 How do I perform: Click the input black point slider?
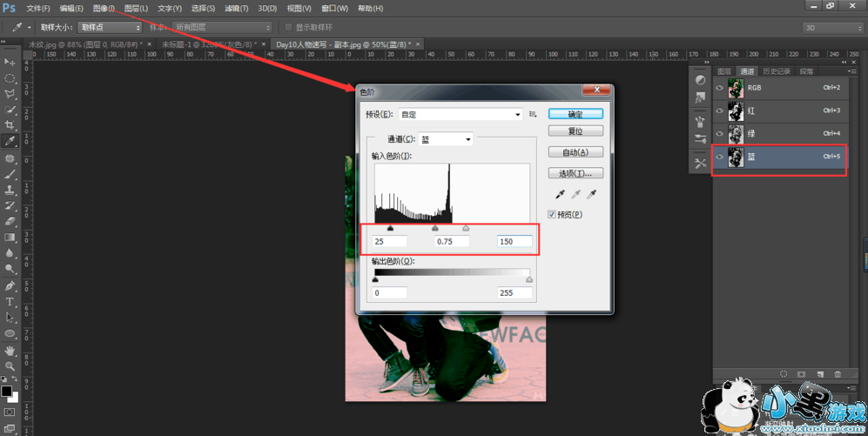[x=390, y=228]
